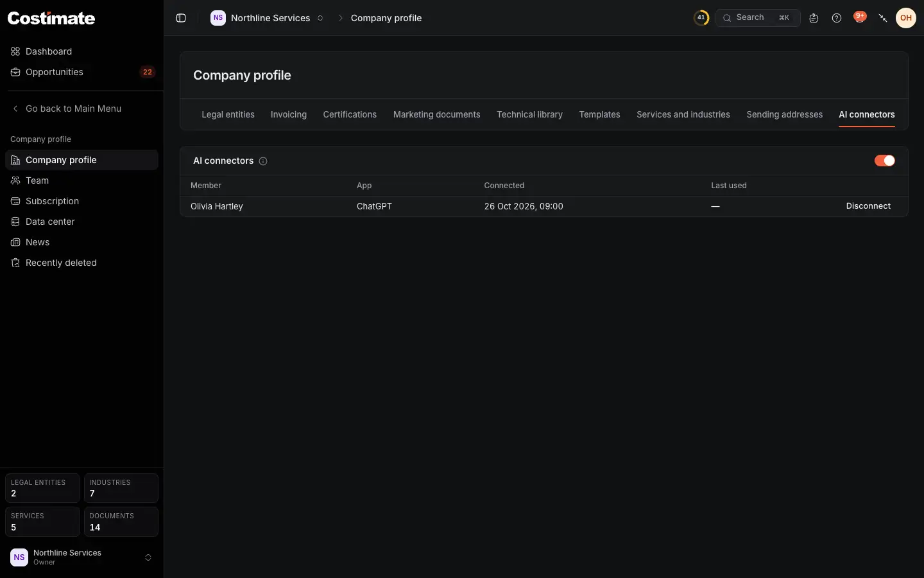Open the Subscription section
This screenshot has width=924, height=578.
tap(81, 201)
